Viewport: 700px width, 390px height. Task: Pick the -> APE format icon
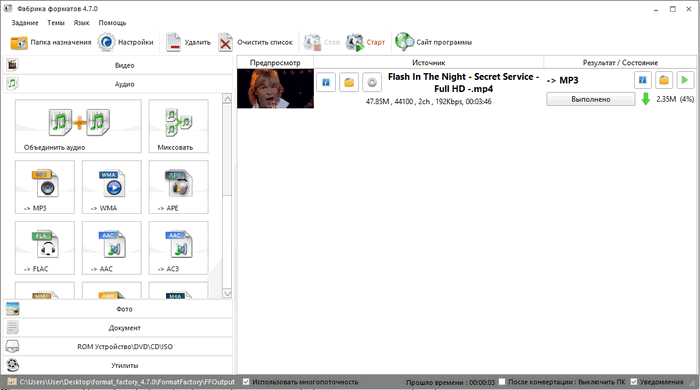point(179,187)
